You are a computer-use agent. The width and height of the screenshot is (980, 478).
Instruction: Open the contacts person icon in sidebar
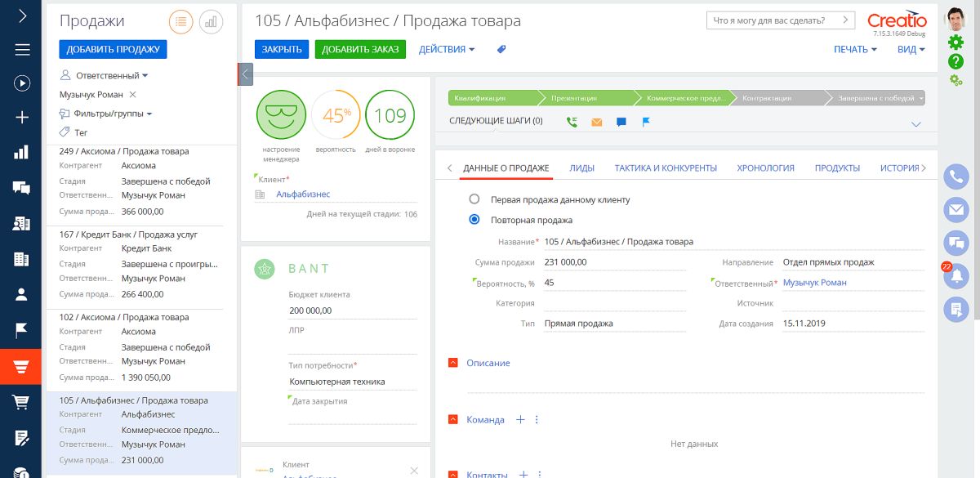click(22, 293)
